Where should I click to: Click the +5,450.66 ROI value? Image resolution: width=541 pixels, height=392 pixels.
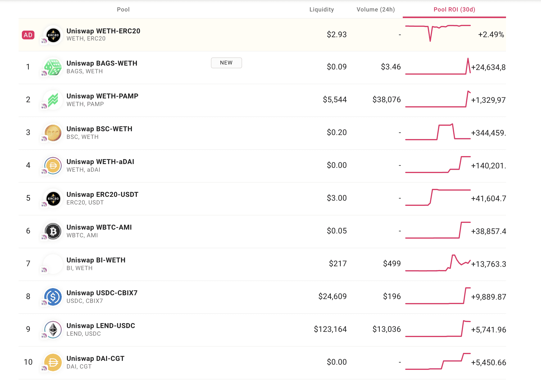(489, 362)
